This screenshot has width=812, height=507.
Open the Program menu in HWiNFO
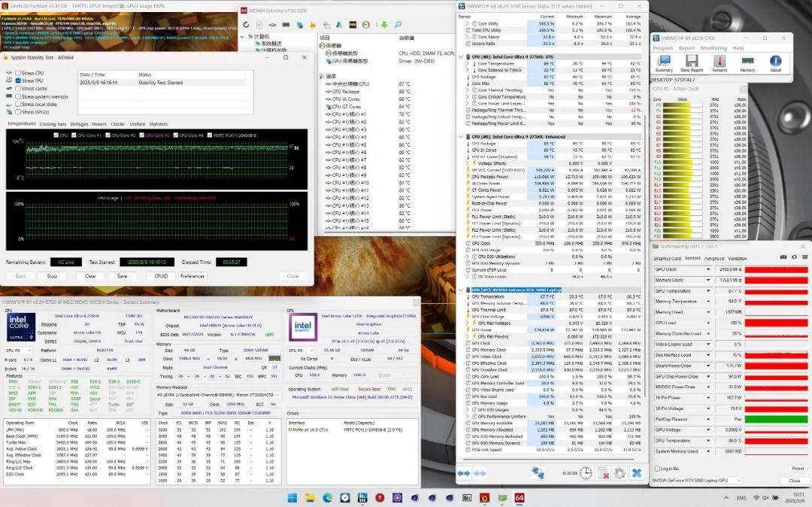point(663,48)
